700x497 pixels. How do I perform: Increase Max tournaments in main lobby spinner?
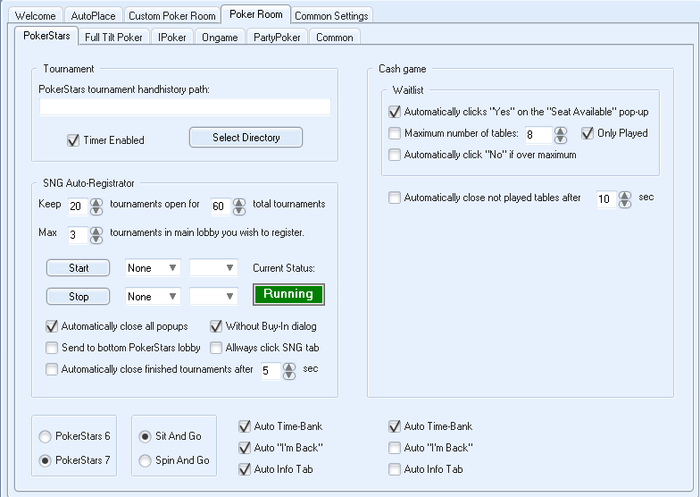coord(96,231)
